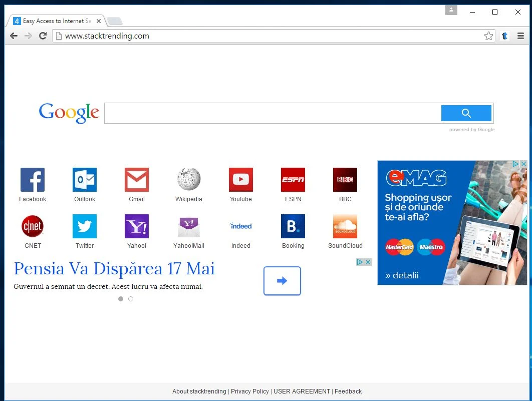Image resolution: width=532 pixels, height=401 pixels.
Task: Go back with the browser back arrow
Action: 14,36
